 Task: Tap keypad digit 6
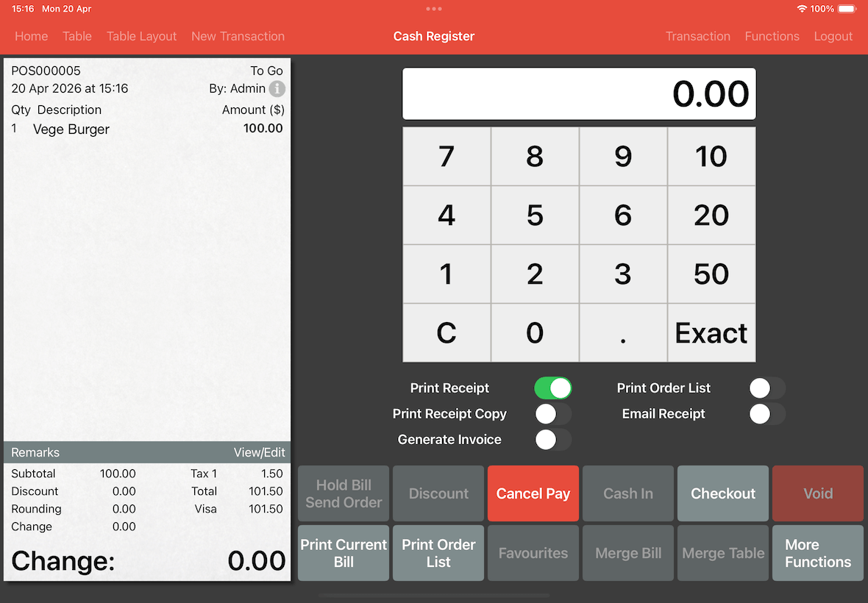(x=623, y=215)
